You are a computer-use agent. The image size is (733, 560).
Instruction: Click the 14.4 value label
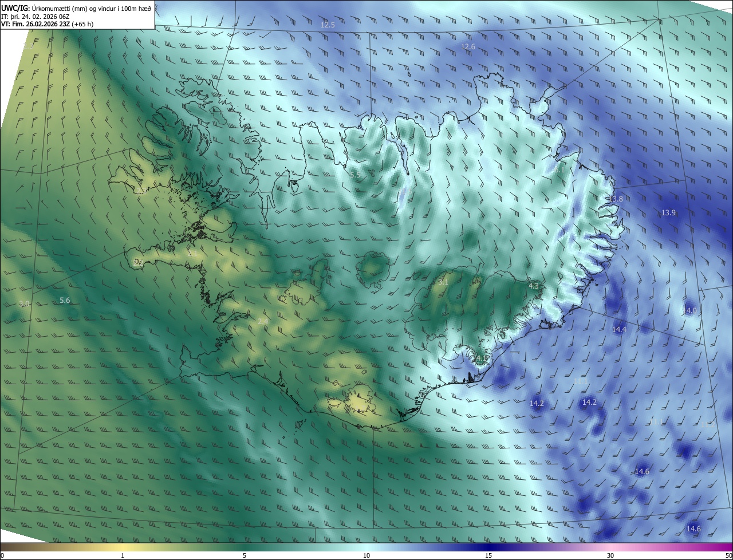(x=619, y=329)
